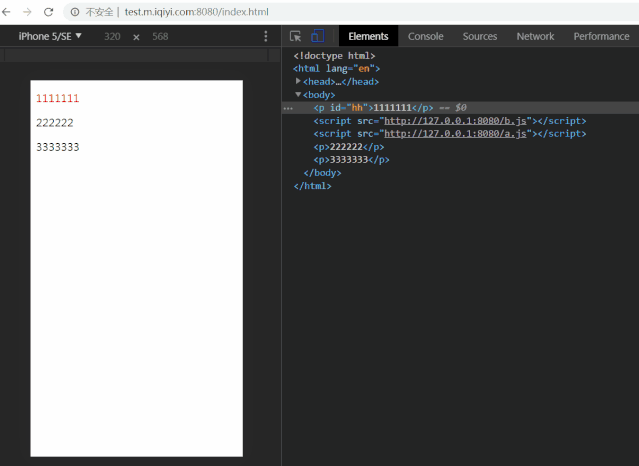Edit the viewport width 320 field
The height and width of the screenshot is (466, 639).
click(112, 36)
